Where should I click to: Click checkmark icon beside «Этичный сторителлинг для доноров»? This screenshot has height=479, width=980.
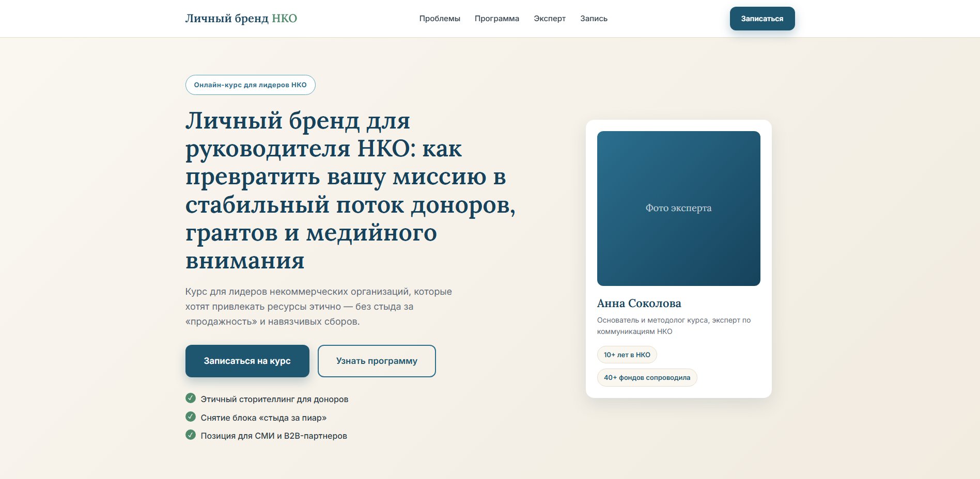click(x=191, y=398)
